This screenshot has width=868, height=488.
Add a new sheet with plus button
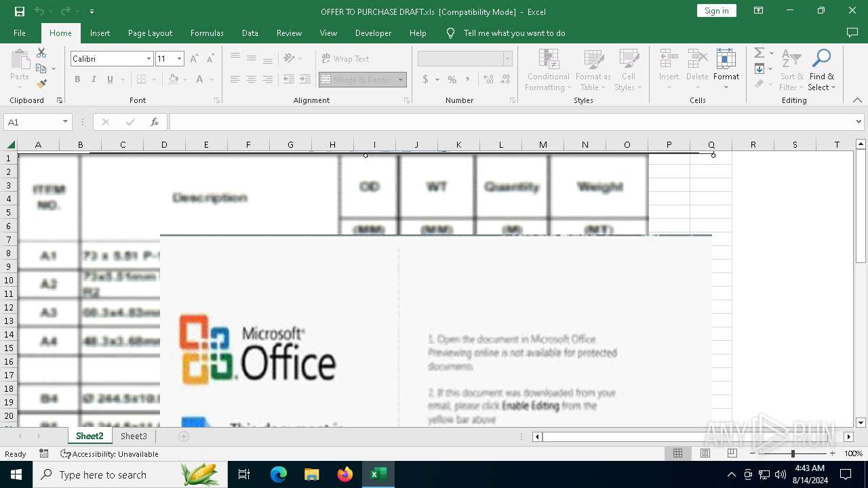click(183, 436)
